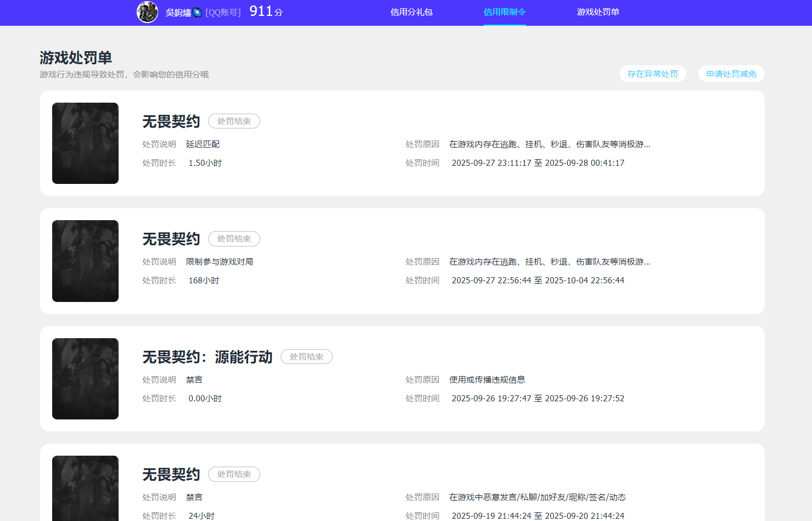Expand the 处罚原因 text on the 168小时 penalty card
The image size is (812, 521).
click(x=549, y=261)
